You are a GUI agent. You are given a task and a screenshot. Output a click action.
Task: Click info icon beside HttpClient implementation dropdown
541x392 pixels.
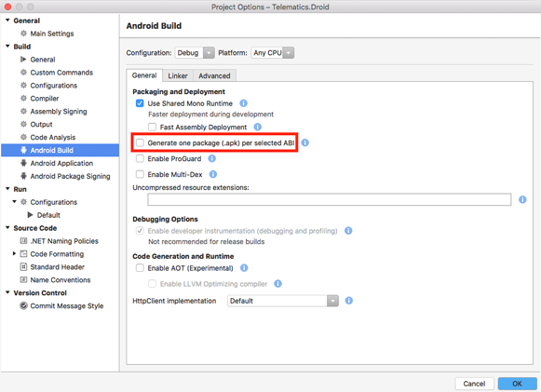[349, 301]
